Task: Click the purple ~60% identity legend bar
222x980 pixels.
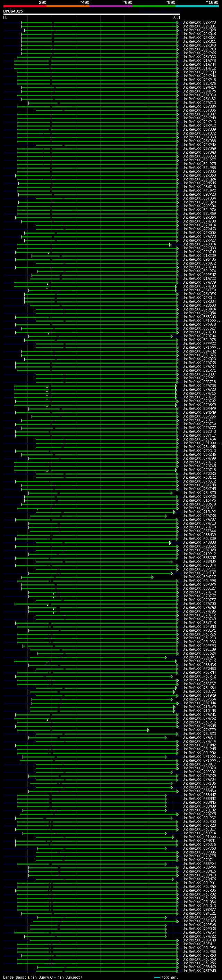Action: (x=111, y=6)
